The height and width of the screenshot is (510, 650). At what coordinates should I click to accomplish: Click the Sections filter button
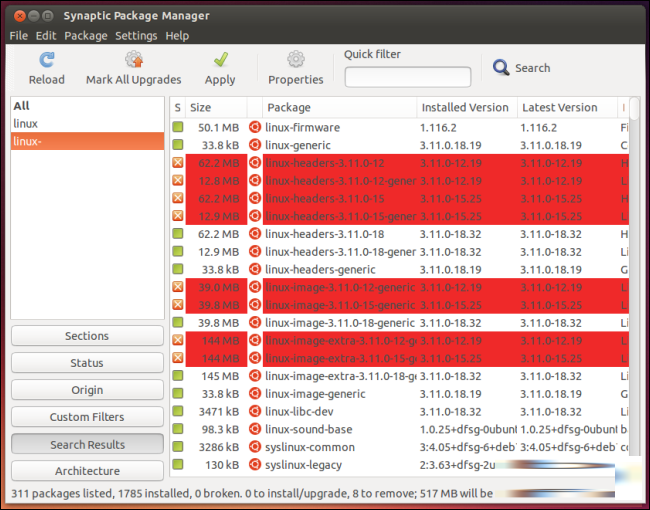point(87,336)
